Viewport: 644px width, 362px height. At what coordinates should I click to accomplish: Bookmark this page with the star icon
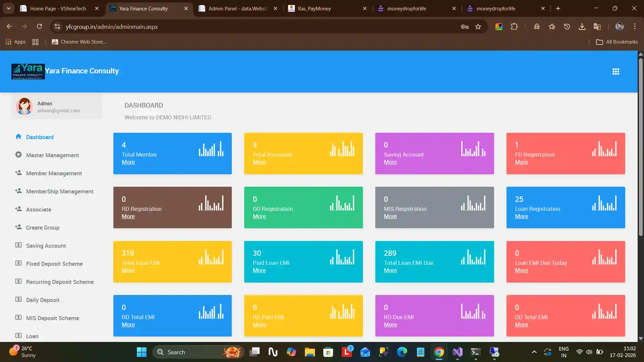[478, 26]
